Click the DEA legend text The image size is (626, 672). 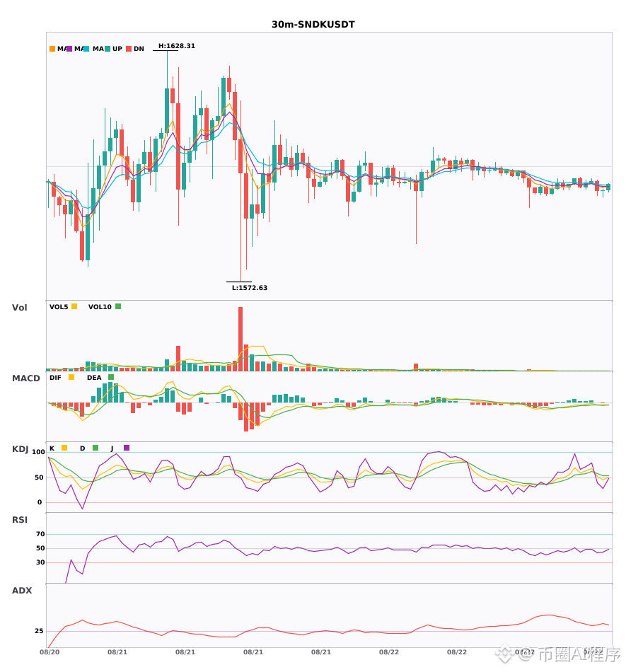point(94,378)
